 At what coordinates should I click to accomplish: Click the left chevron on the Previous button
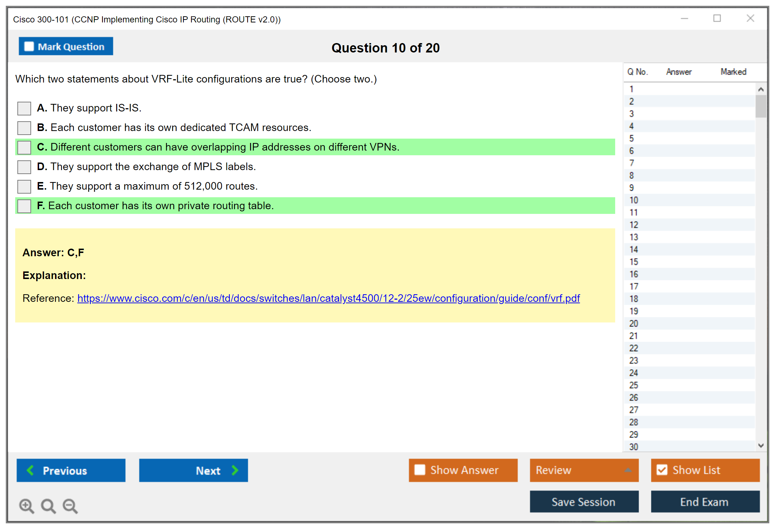30,470
